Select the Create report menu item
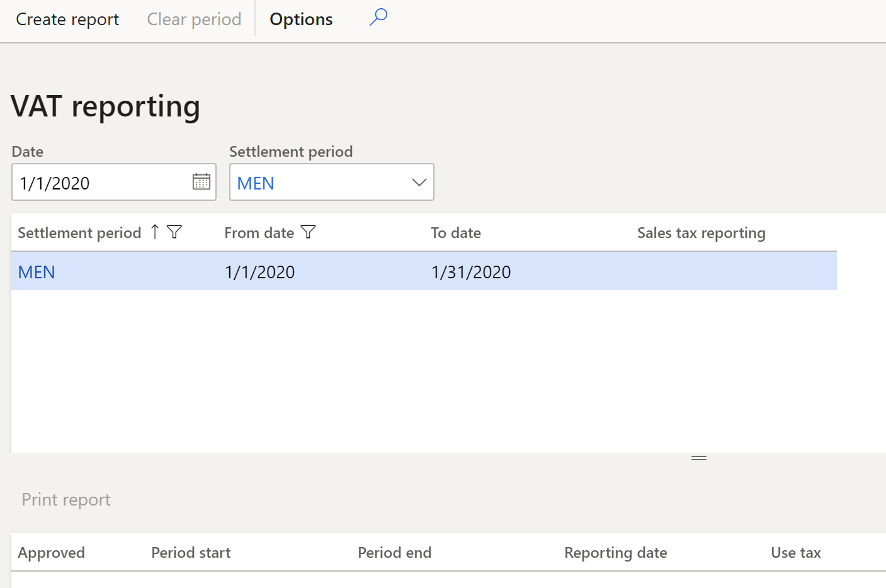Viewport: 886px width, 588px height. coord(67,19)
